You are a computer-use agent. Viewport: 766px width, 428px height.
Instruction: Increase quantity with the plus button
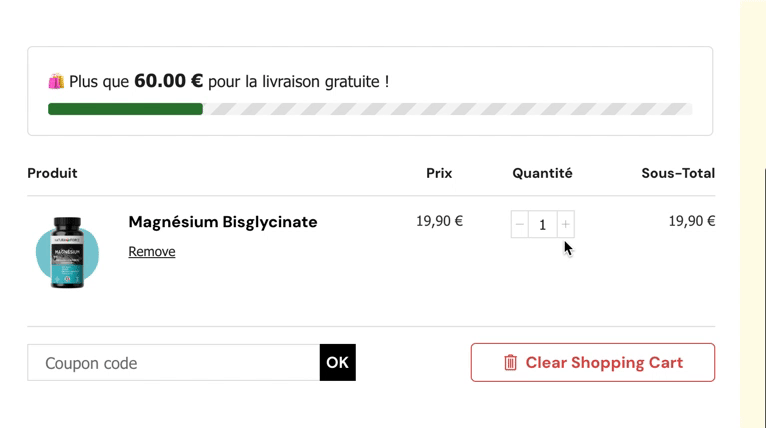[x=565, y=224]
